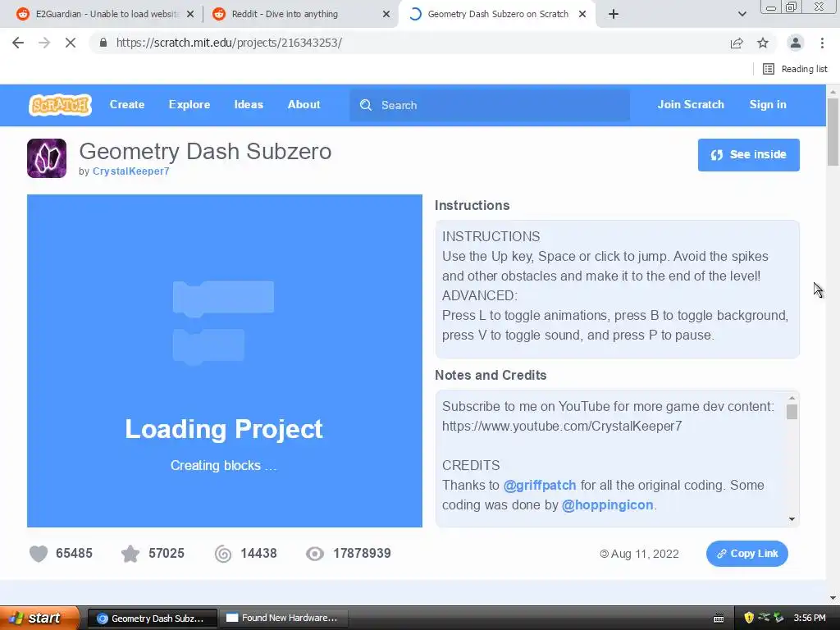Image resolution: width=840 pixels, height=630 pixels.
Task: Open the browser profile icon
Action: (796, 43)
